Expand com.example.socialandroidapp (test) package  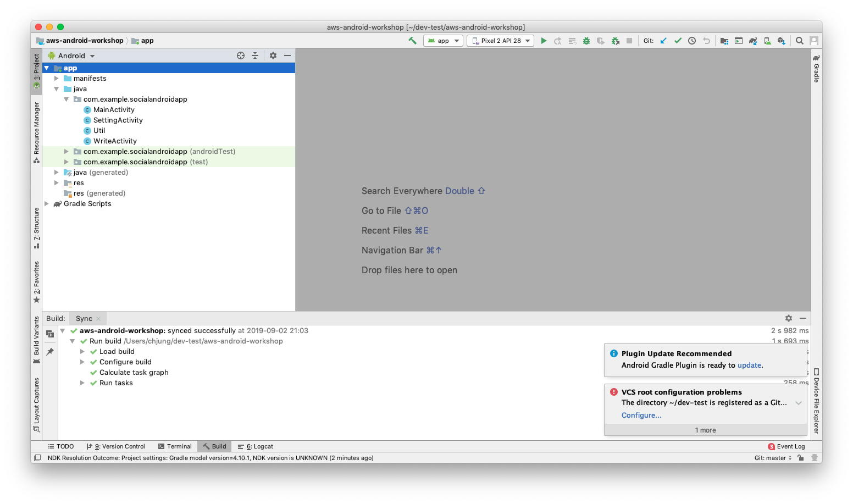pos(67,162)
